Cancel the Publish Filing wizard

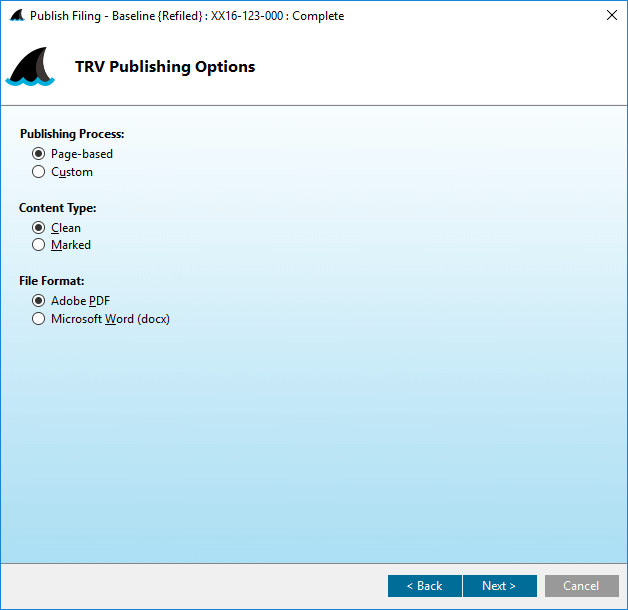coord(582,586)
